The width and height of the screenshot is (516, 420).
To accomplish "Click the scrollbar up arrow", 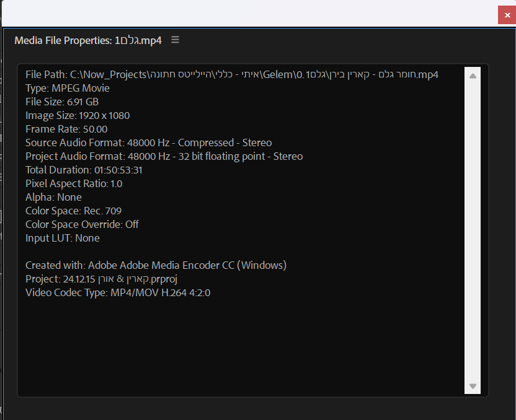I will (x=473, y=74).
